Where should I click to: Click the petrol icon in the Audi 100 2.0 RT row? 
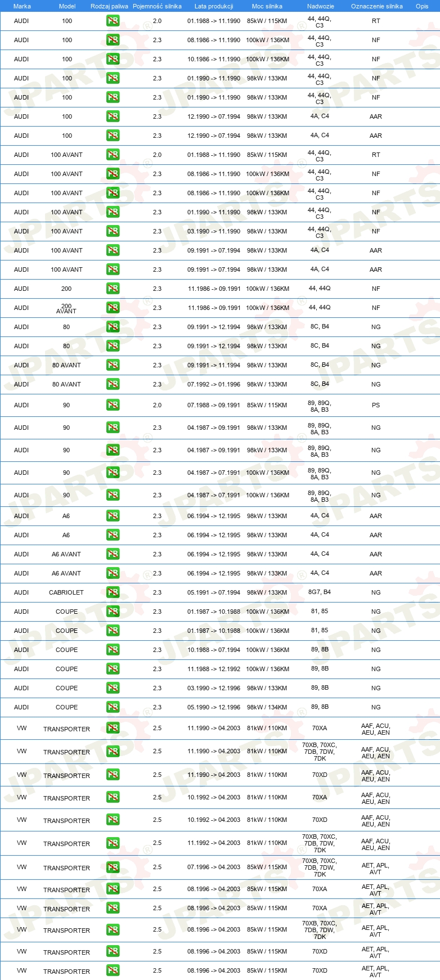[113, 21]
